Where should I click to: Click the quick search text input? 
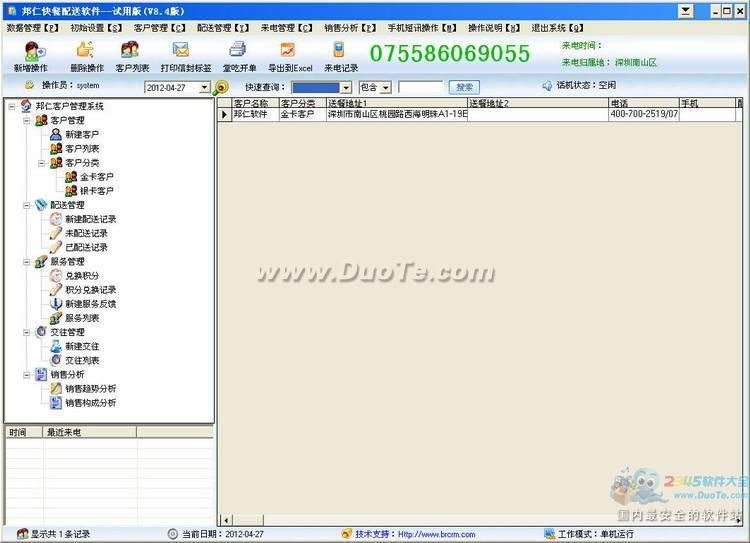(420, 87)
